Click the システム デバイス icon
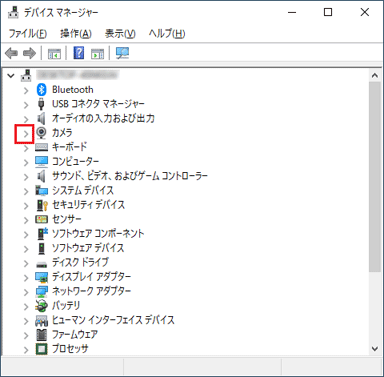 click(x=41, y=190)
